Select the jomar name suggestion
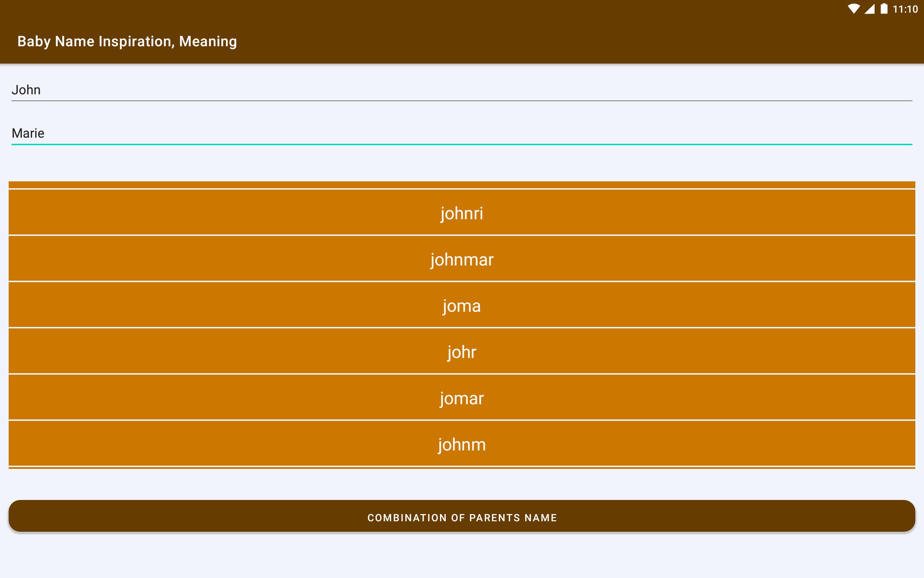Screen dimensions: 924x578 tap(462, 397)
